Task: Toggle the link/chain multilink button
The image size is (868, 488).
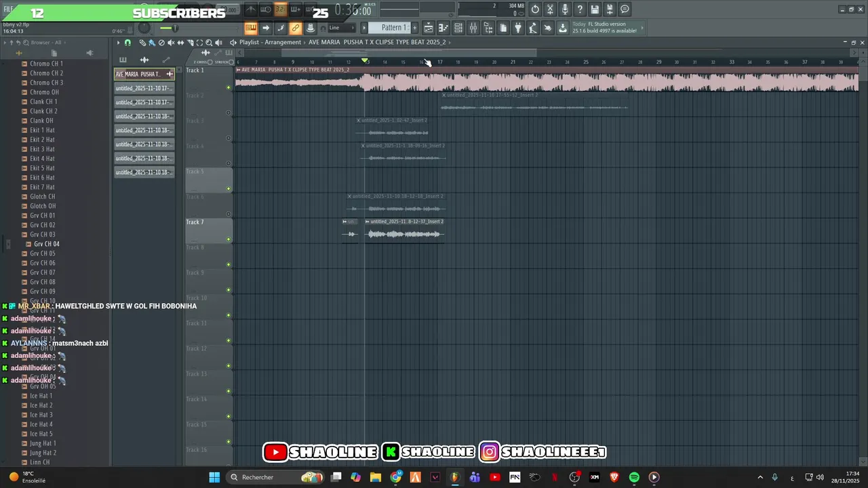Action: [x=295, y=28]
